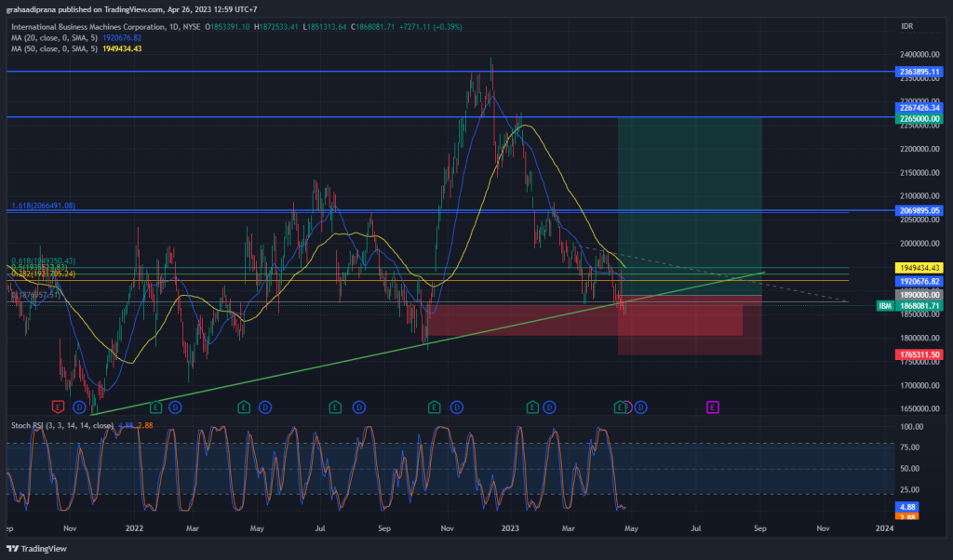This screenshot has width=953, height=560.
Task: Click the 2022 label on time axis
Action: pos(134,528)
